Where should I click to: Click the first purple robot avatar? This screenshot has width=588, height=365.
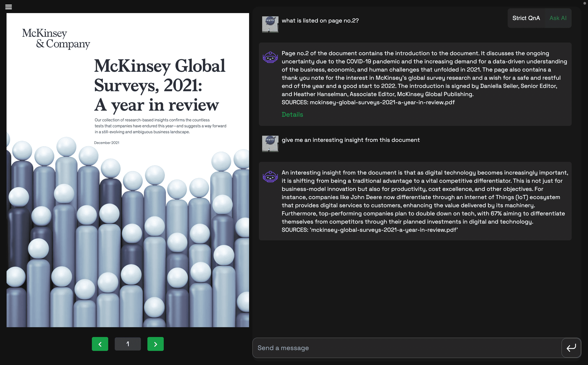click(270, 57)
